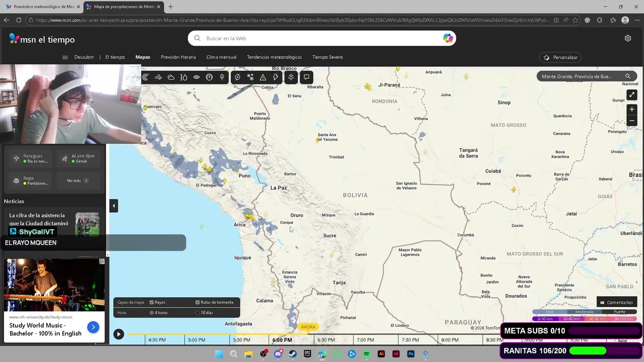Open Epic Games launcher from taskbar
This screenshot has height=362, width=644.
click(307, 354)
